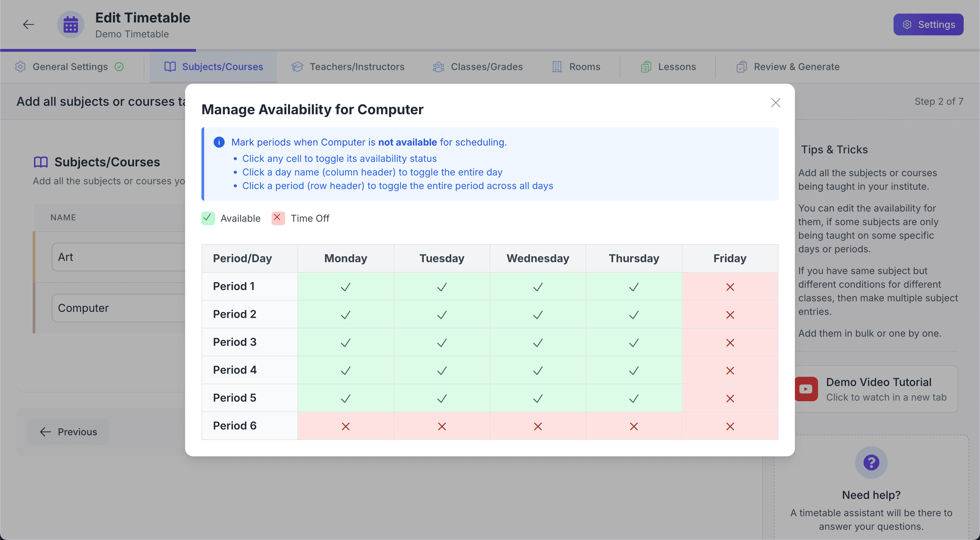Toggle Monday Period 5 checkmark cell
Viewport: 980px width, 540px height.
coord(345,398)
